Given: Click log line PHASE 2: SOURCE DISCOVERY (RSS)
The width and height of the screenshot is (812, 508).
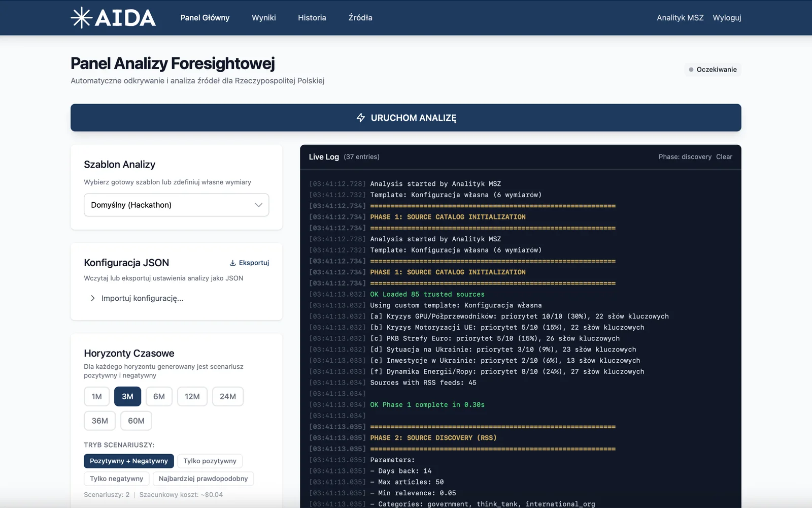Looking at the screenshot, I should click(x=433, y=438).
